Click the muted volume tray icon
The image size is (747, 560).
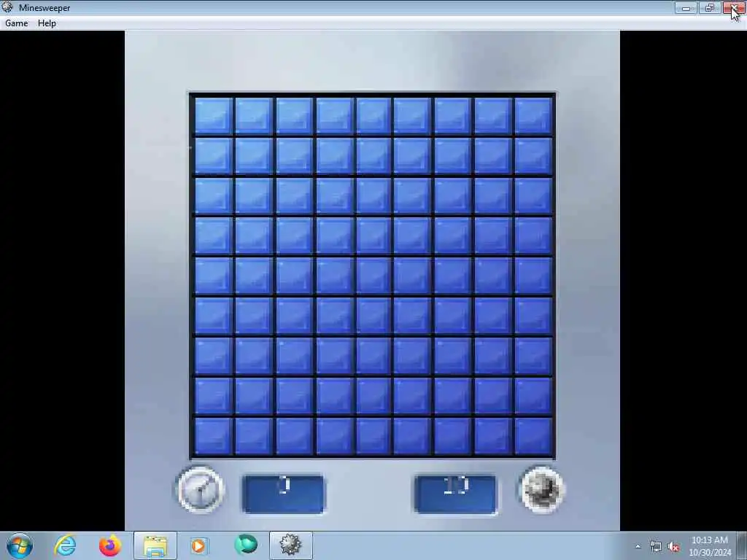673,547
